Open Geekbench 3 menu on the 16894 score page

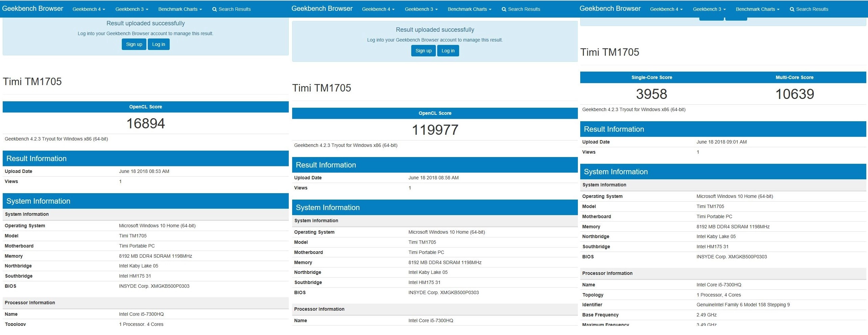coord(132,9)
